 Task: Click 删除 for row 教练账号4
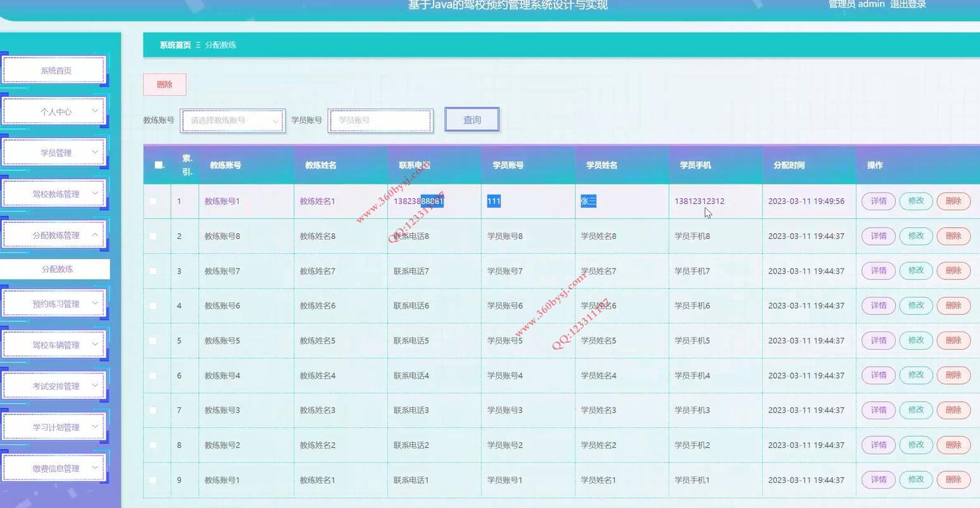[x=953, y=376]
